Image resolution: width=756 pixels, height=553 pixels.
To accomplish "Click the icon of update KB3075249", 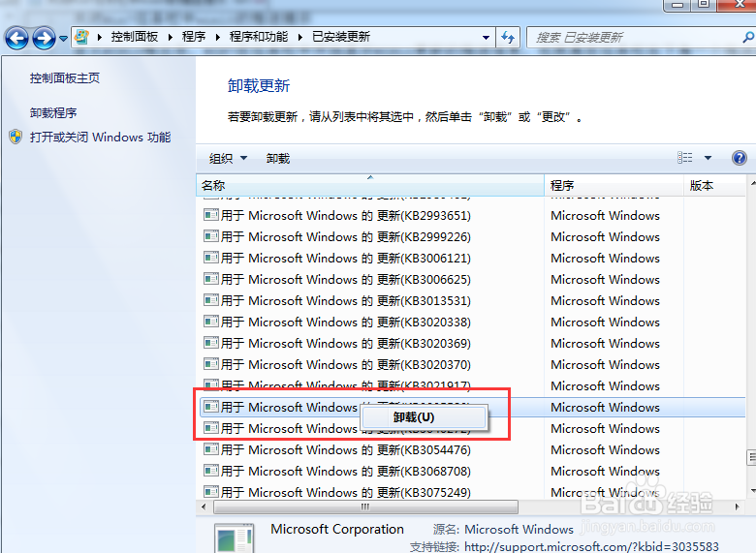I will pyautogui.click(x=211, y=491).
